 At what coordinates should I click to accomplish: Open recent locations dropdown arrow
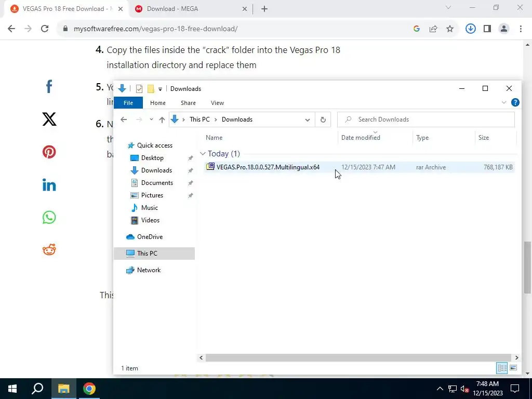pos(151,119)
